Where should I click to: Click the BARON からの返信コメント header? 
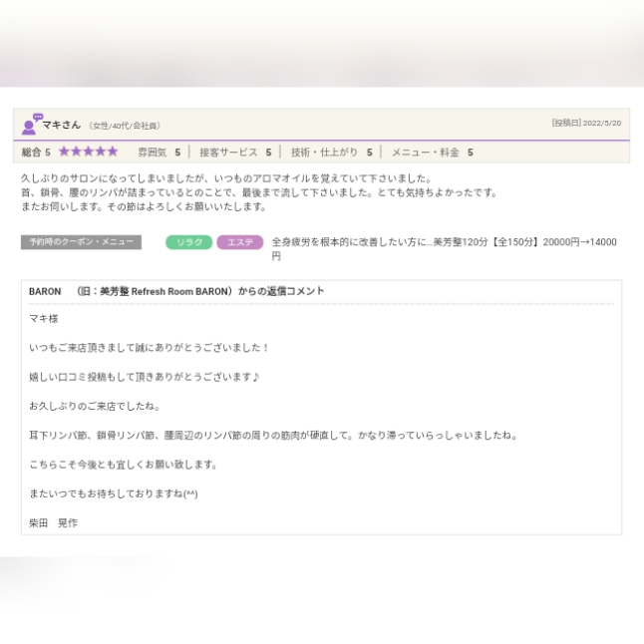[176, 291]
